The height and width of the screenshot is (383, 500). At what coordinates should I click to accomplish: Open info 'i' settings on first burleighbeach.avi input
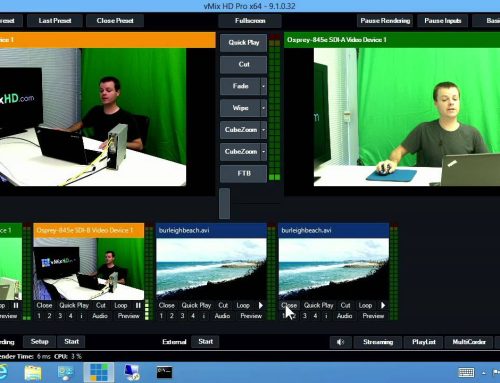click(x=204, y=316)
